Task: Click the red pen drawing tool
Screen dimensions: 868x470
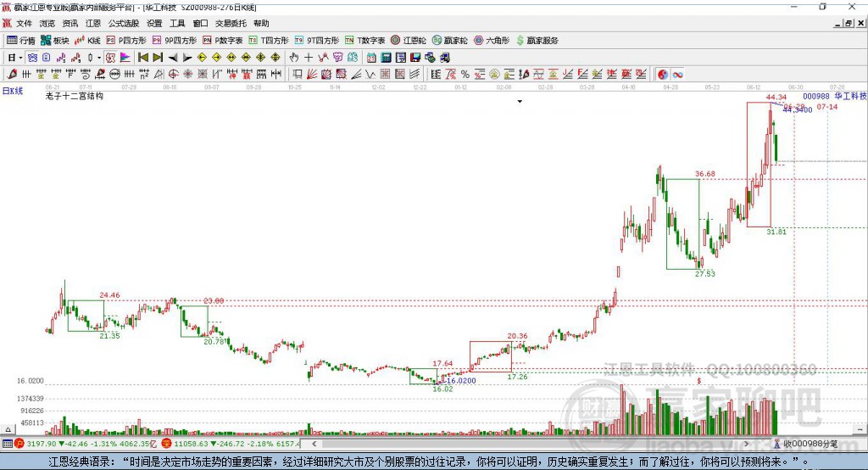Action: pyautogui.click(x=12, y=75)
